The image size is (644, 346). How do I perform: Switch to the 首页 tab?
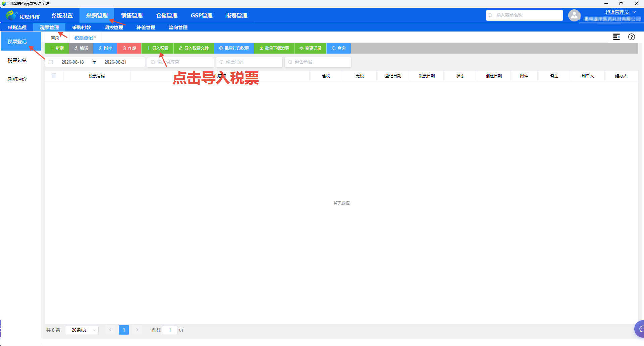(x=55, y=38)
